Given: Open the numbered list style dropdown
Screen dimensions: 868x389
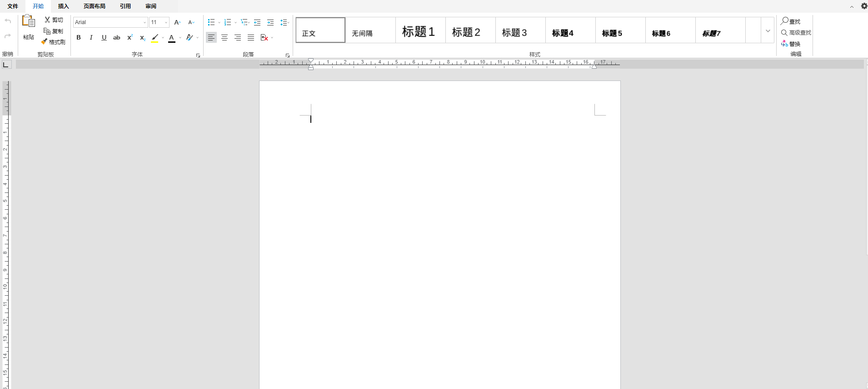Looking at the screenshot, I should [235, 22].
